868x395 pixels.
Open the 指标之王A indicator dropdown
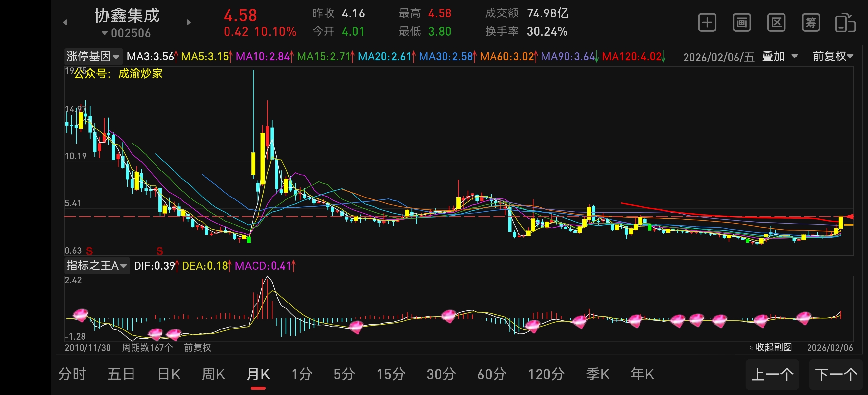(x=97, y=266)
